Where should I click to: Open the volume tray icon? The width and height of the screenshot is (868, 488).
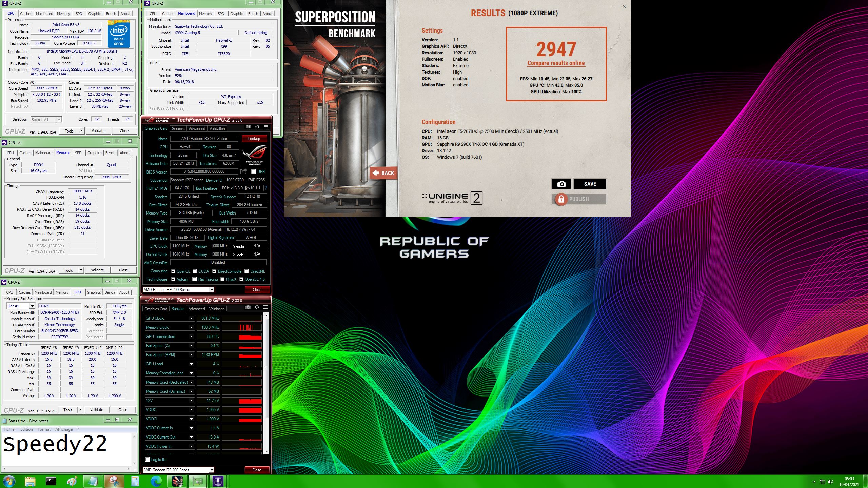[x=831, y=482]
